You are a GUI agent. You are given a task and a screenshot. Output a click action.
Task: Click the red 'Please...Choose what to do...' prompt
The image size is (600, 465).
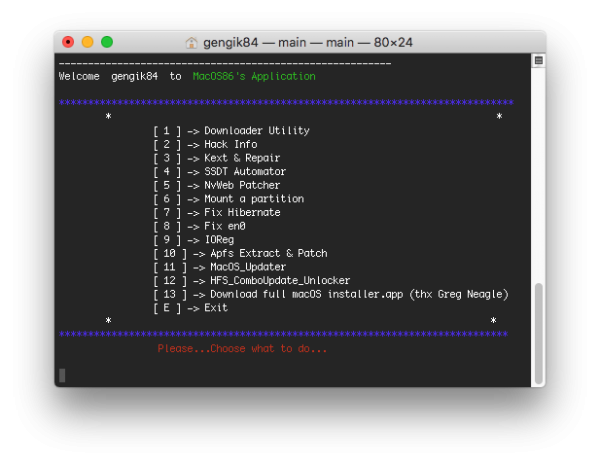(242, 349)
